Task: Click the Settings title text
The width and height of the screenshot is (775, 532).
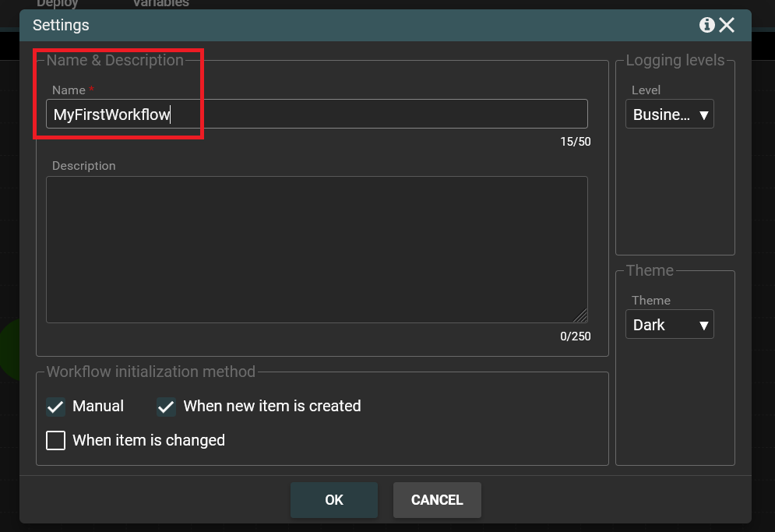Action: (61, 25)
